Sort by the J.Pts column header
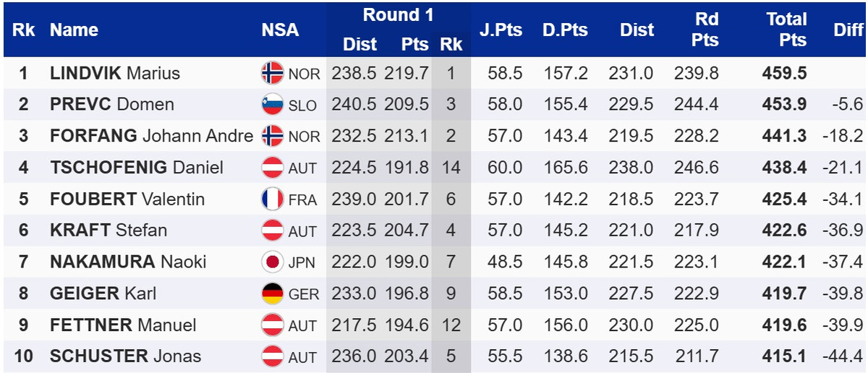 click(501, 30)
